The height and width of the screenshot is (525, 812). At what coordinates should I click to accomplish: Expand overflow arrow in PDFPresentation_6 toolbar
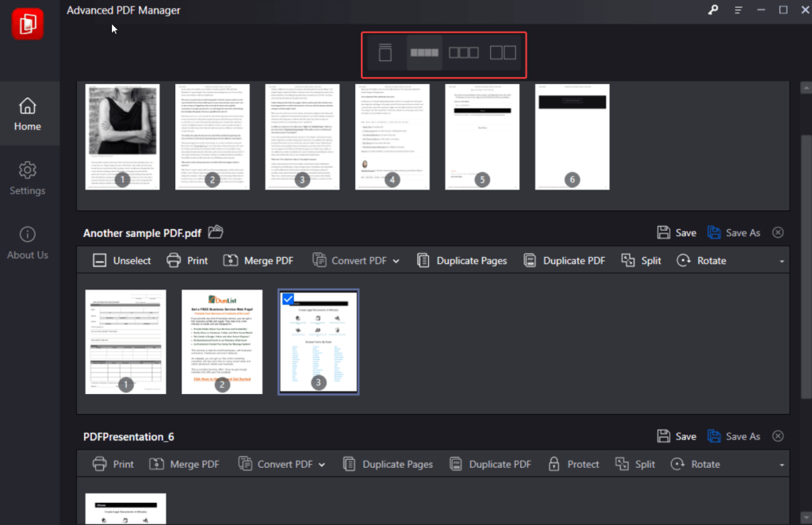[x=781, y=465]
